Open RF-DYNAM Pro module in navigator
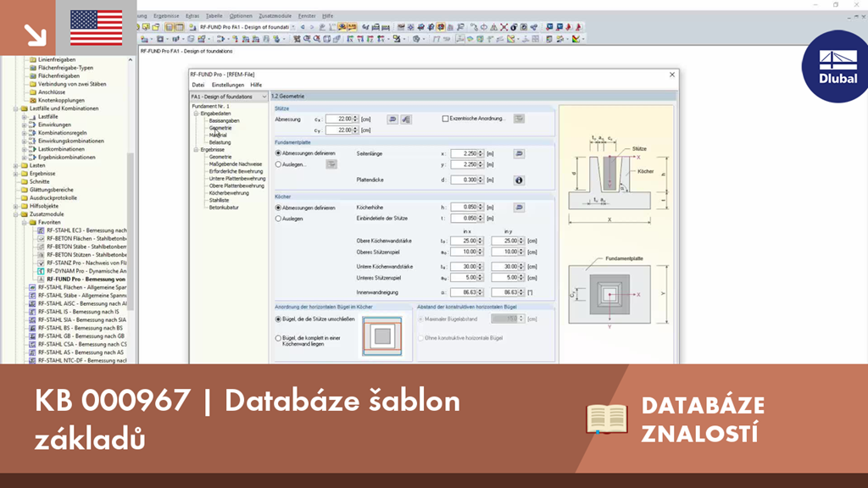The image size is (868, 488). click(82, 271)
